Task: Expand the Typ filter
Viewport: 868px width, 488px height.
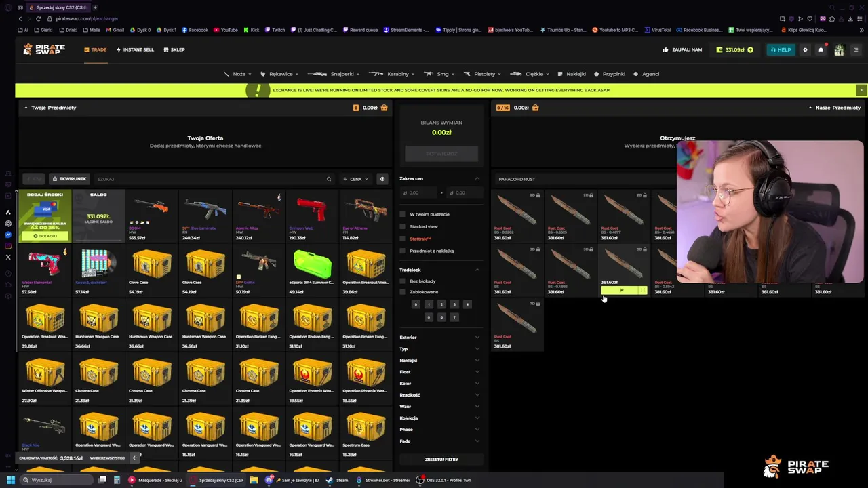Action: click(x=439, y=349)
